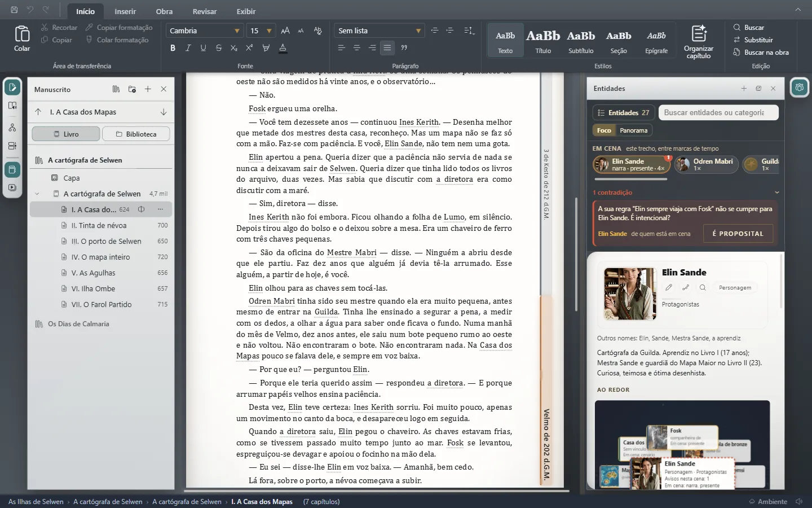
Task: Open the read-aloud book icon in left sidebar
Action: (12, 106)
